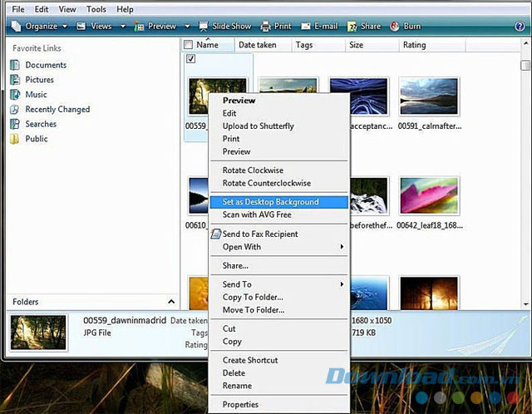Open Properties from the context menu
The height and width of the screenshot is (414, 532).
pyautogui.click(x=279, y=405)
